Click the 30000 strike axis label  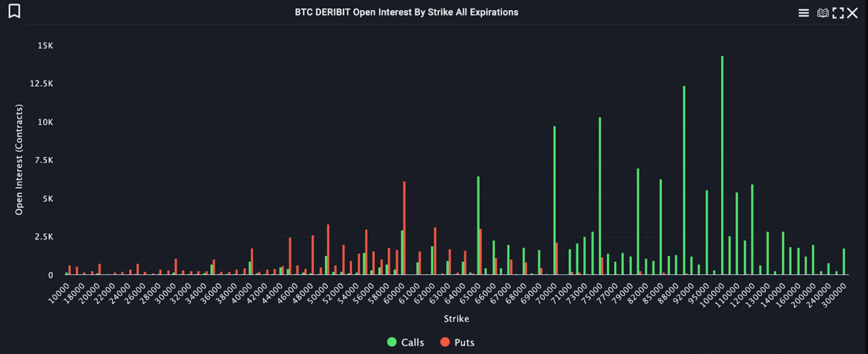tap(166, 294)
